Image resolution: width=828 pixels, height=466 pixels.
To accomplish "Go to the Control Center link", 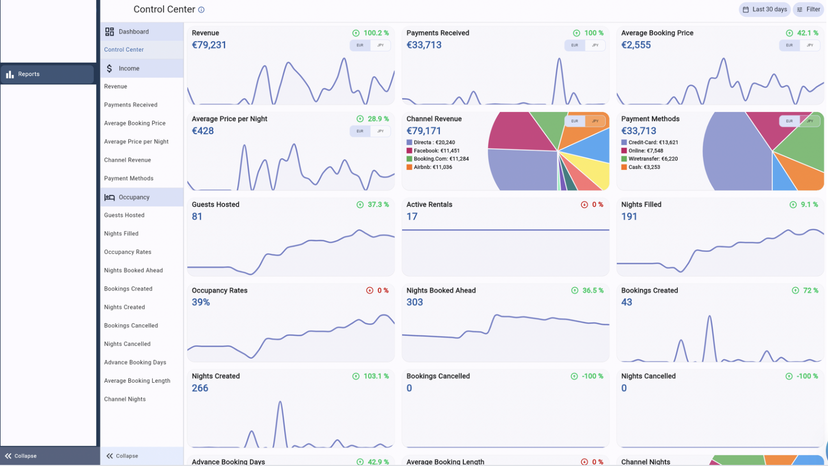I will (x=124, y=50).
